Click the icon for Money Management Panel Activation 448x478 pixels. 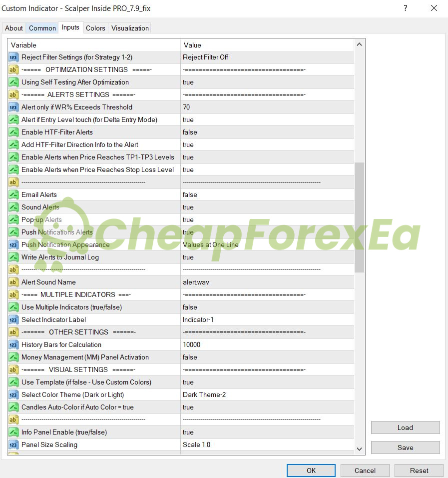[x=13, y=357]
